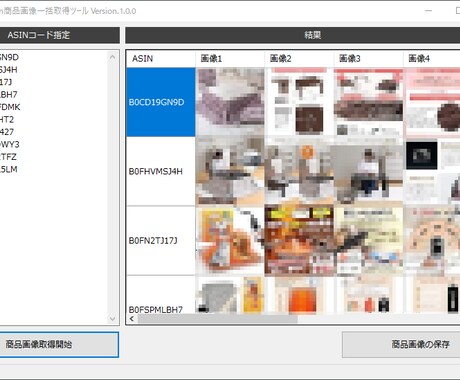Click ASIN list line ending in DMK
Image resolution: width=460 pixels, height=380 pixels.
tap(10, 107)
